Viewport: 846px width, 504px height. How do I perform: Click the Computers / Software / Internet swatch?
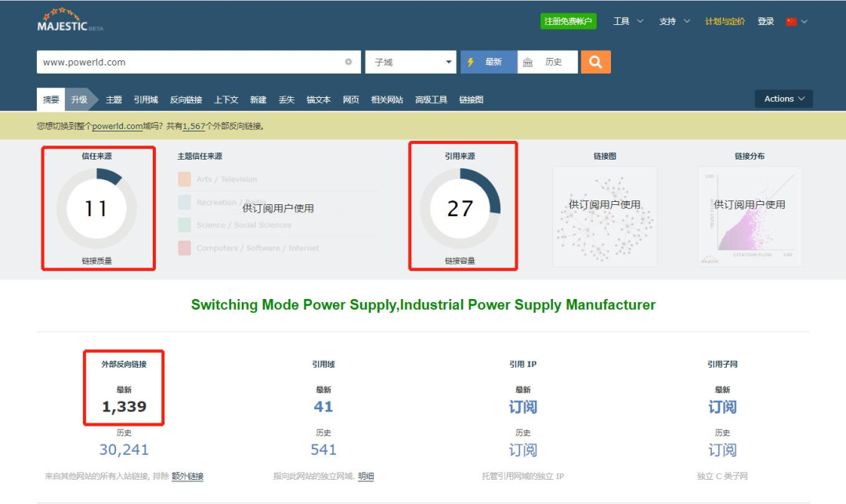point(185,248)
